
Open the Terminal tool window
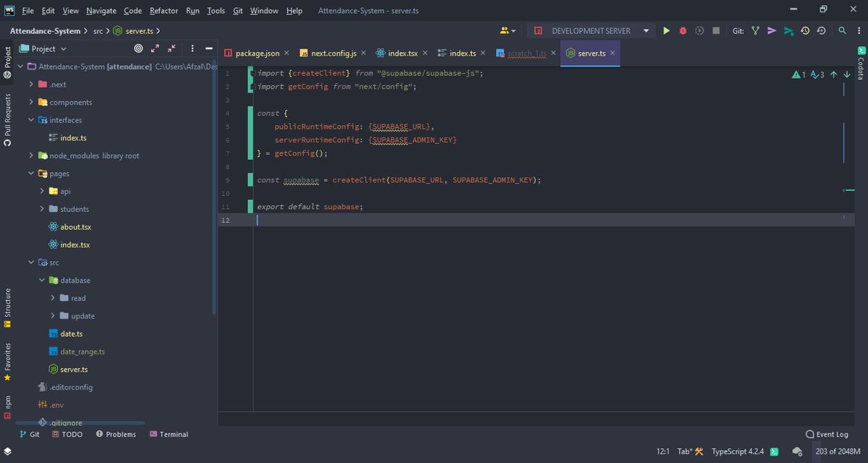tap(169, 434)
